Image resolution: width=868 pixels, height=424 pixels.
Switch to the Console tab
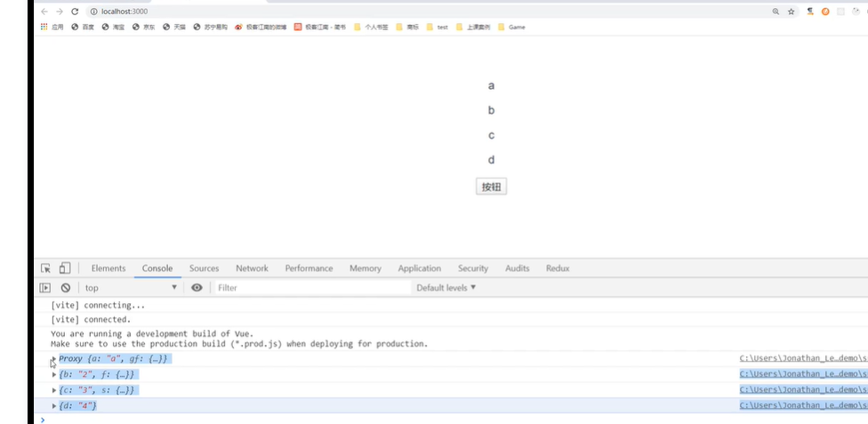point(157,268)
